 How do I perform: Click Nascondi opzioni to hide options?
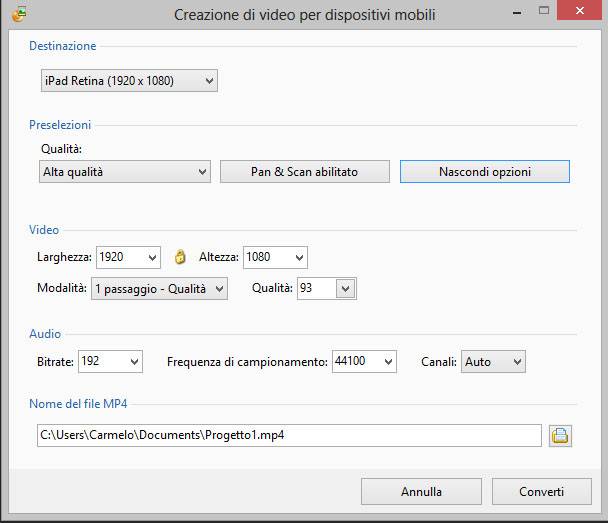pyautogui.click(x=485, y=172)
